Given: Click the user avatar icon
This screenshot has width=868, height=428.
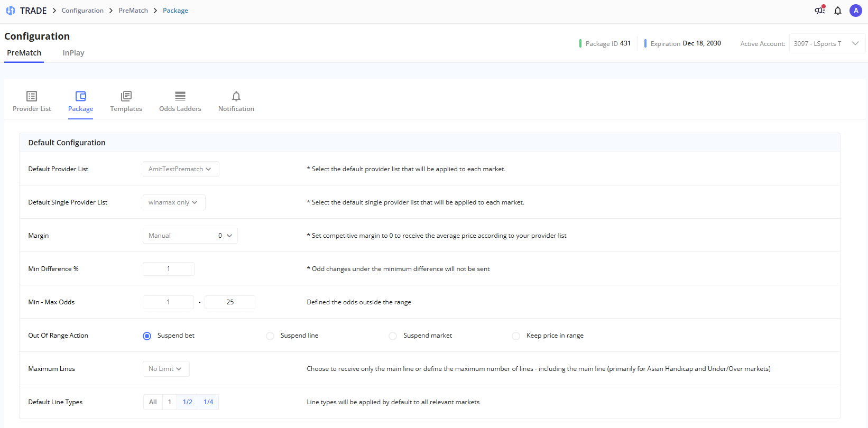Looking at the screenshot, I should (x=856, y=11).
